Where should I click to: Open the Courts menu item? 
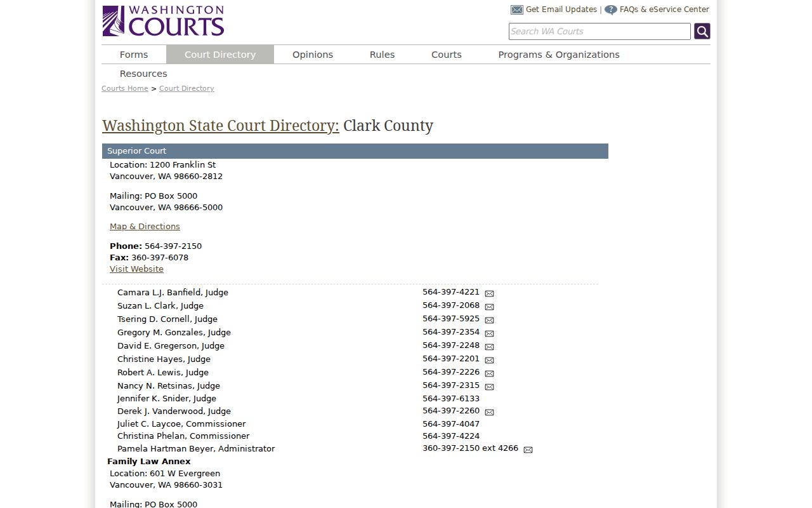[447, 55]
